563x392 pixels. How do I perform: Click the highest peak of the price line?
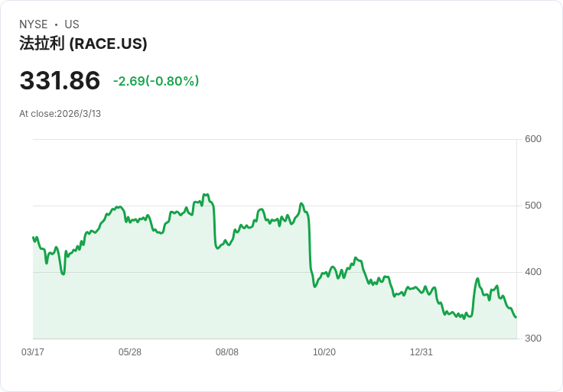[204, 195]
